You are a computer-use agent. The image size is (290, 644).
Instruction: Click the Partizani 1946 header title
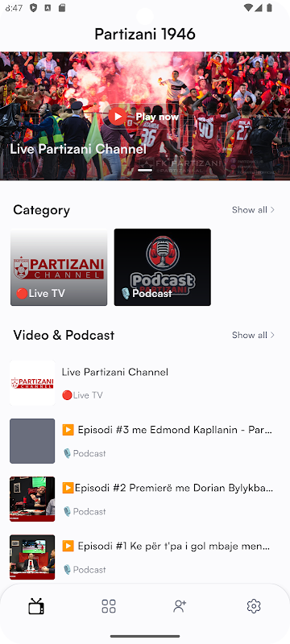point(145,34)
